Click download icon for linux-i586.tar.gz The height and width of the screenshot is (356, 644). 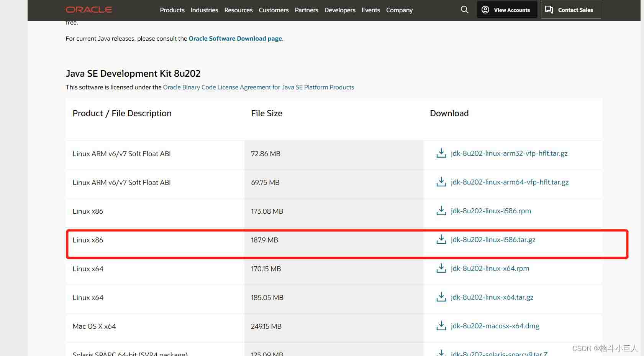coord(441,239)
